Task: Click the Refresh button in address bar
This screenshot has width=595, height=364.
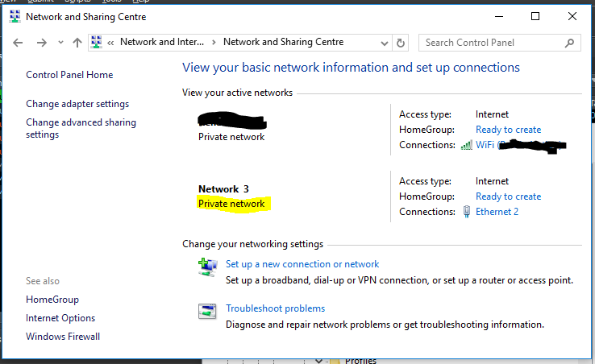Action: tap(402, 43)
